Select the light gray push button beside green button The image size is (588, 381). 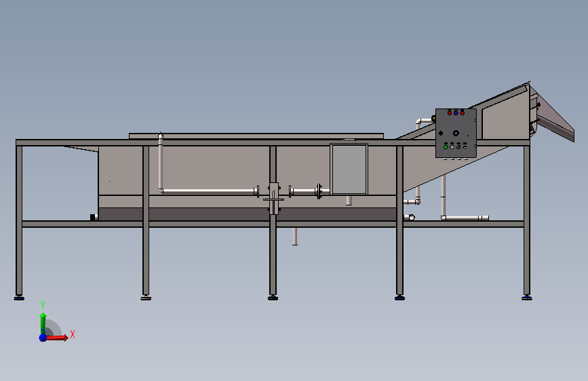point(452,147)
